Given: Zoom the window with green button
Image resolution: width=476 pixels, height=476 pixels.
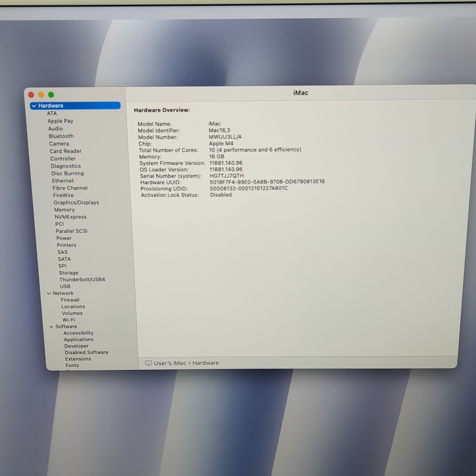Looking at the screenshot, I should pos(51,95).
